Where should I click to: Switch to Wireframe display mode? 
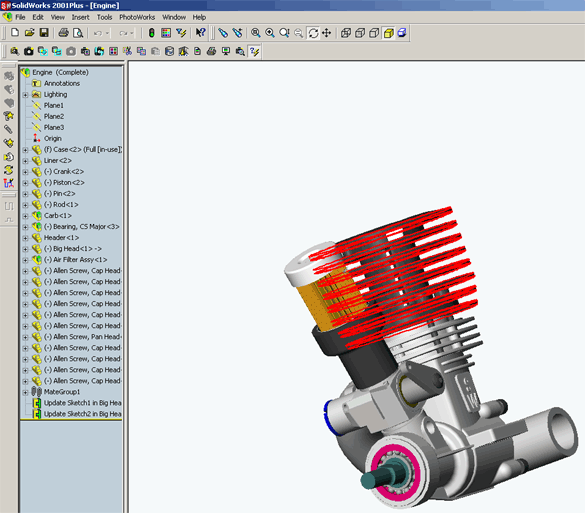pos(346,33)
